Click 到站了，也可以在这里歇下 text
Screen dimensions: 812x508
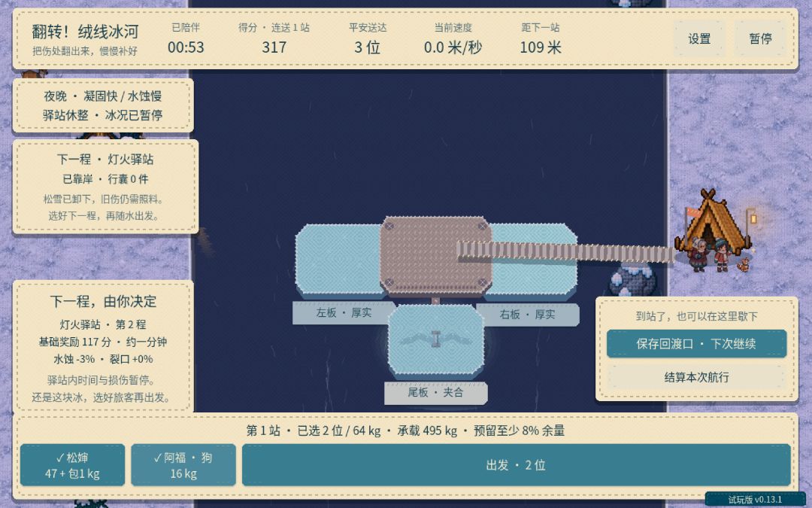coord(696,315)
